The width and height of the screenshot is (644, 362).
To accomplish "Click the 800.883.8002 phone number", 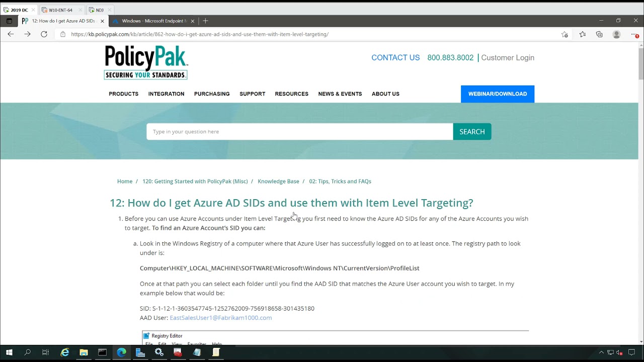I will 450,58.
